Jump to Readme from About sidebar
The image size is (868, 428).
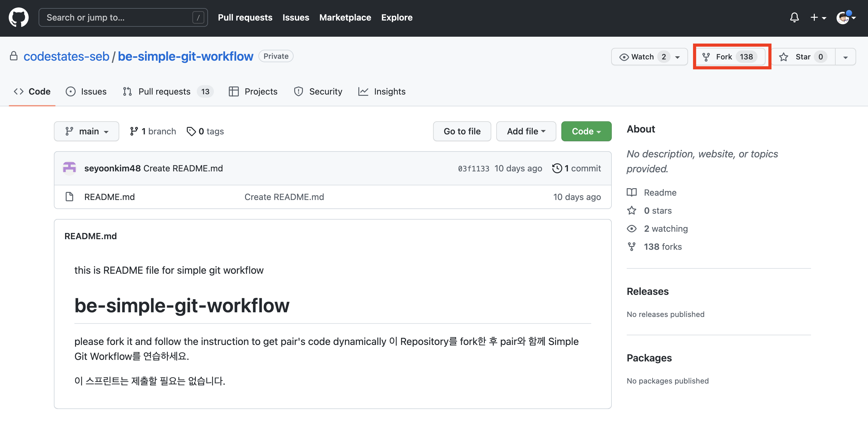coord(660,193)
